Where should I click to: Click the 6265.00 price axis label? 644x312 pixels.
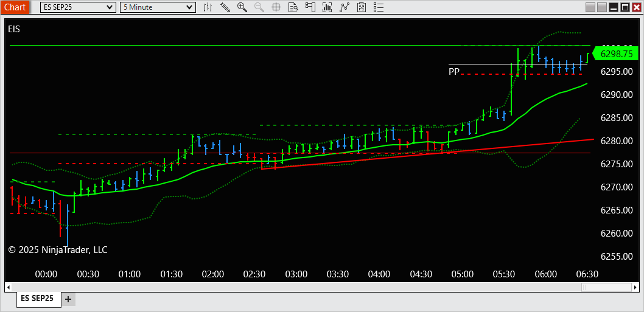617,210
